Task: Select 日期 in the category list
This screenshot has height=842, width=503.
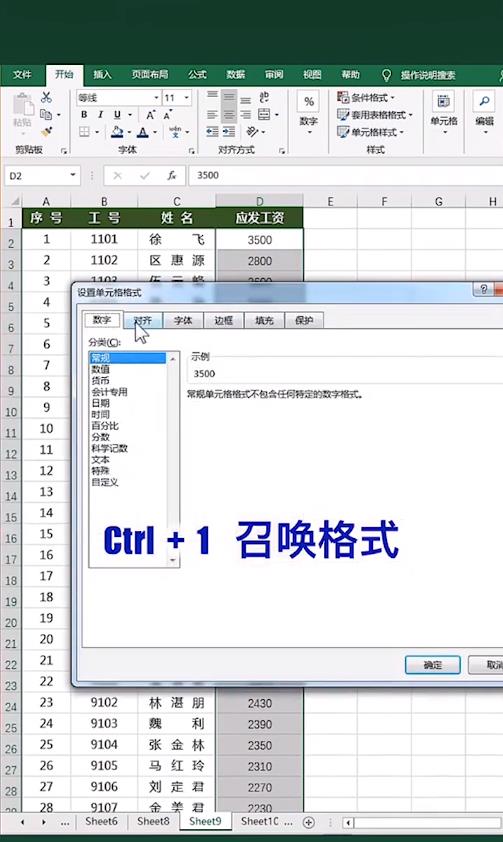Action: click(x=100, y=403)
